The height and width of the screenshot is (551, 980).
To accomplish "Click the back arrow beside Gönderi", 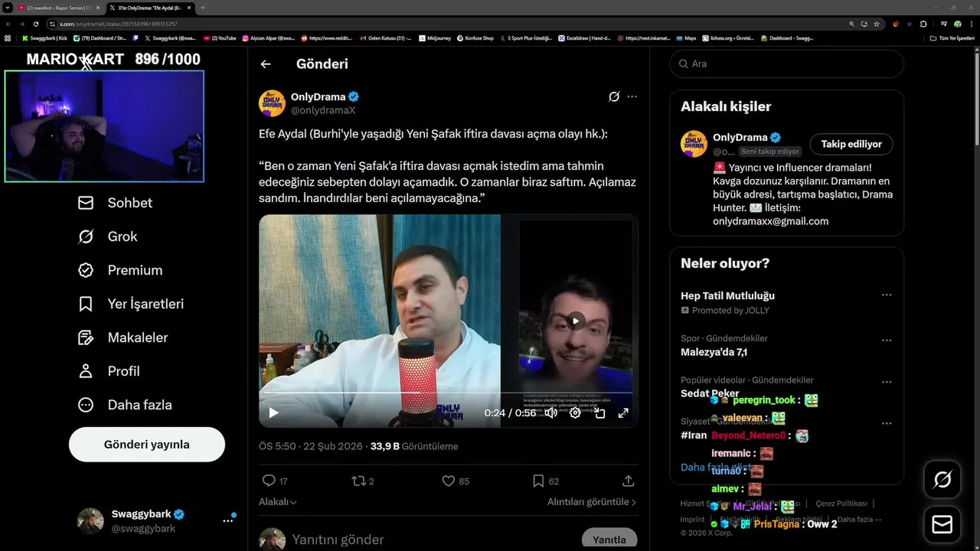I will (x=266, y=64).
